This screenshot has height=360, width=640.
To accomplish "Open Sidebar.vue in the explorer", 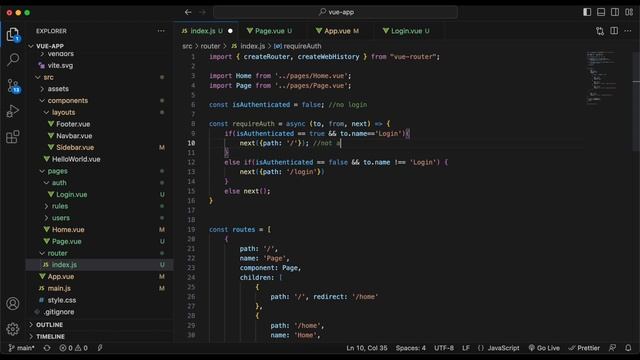I will [x=75, y=147].
